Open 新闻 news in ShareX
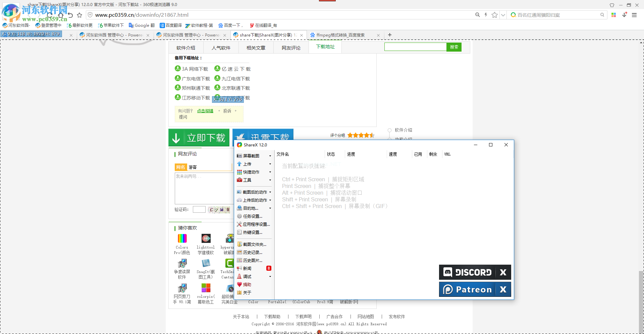The width and height of the screenshot is (644, 334). click(x=254, y=268)
